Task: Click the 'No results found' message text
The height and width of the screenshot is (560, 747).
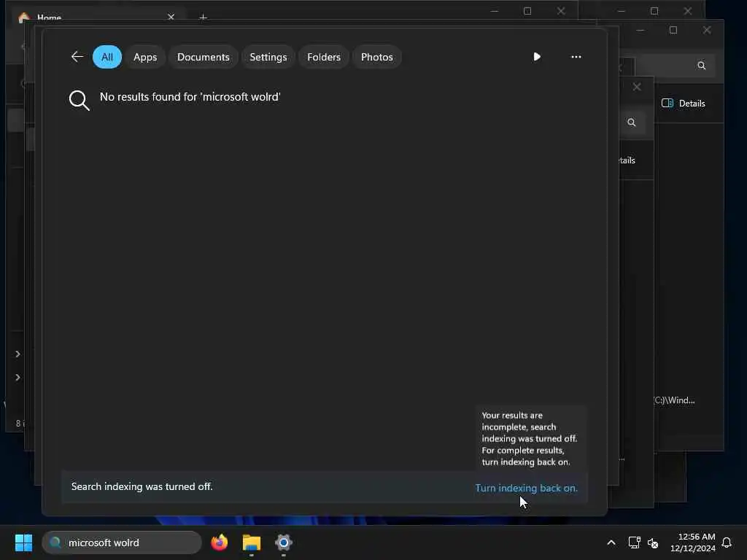Action: (190, 97)
